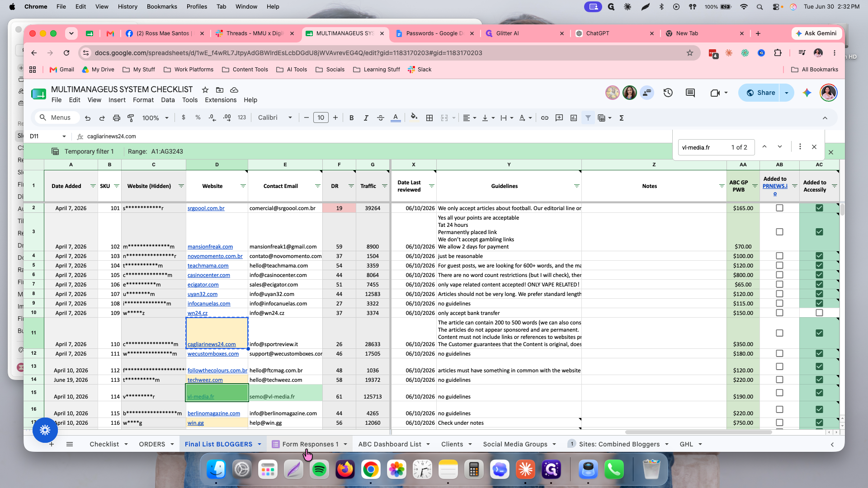Open the All Sheets list icon

(x=70, y=444)
